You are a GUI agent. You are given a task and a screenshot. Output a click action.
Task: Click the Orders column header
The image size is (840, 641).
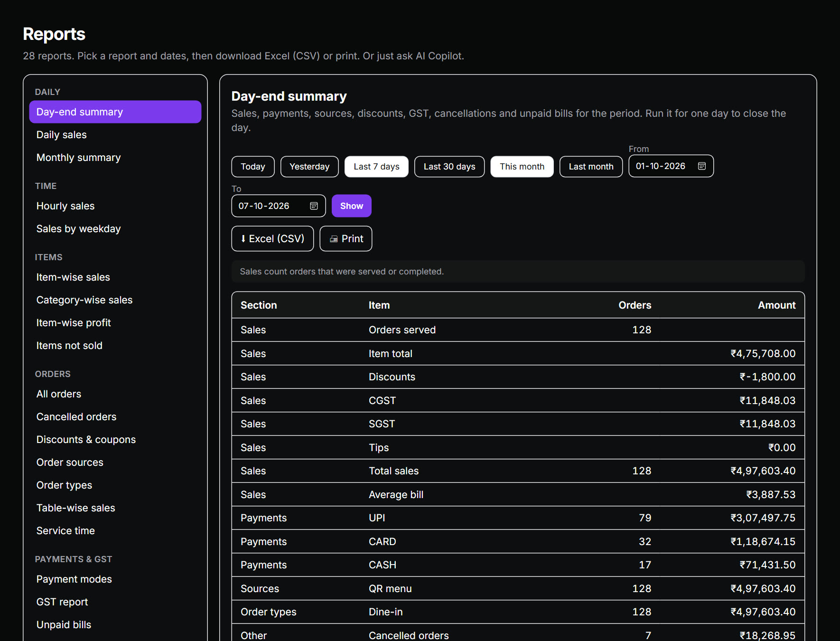click(x=635, y=305)
